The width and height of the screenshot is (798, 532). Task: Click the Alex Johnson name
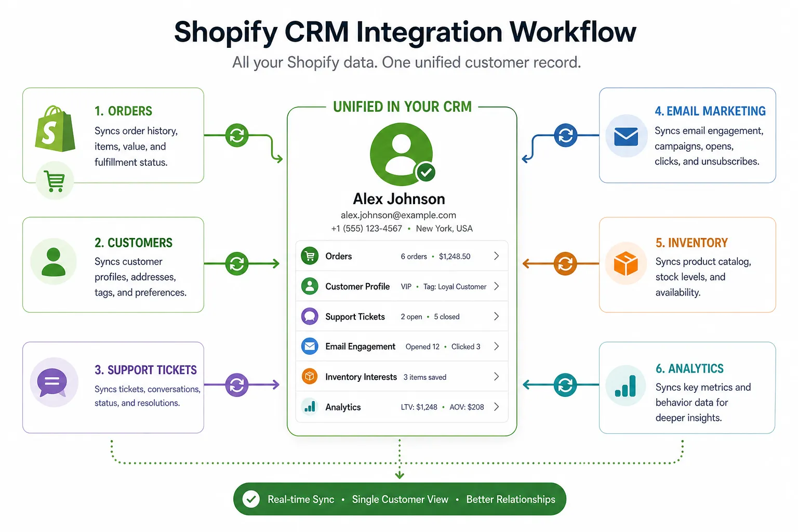click(x=399, y=199)
